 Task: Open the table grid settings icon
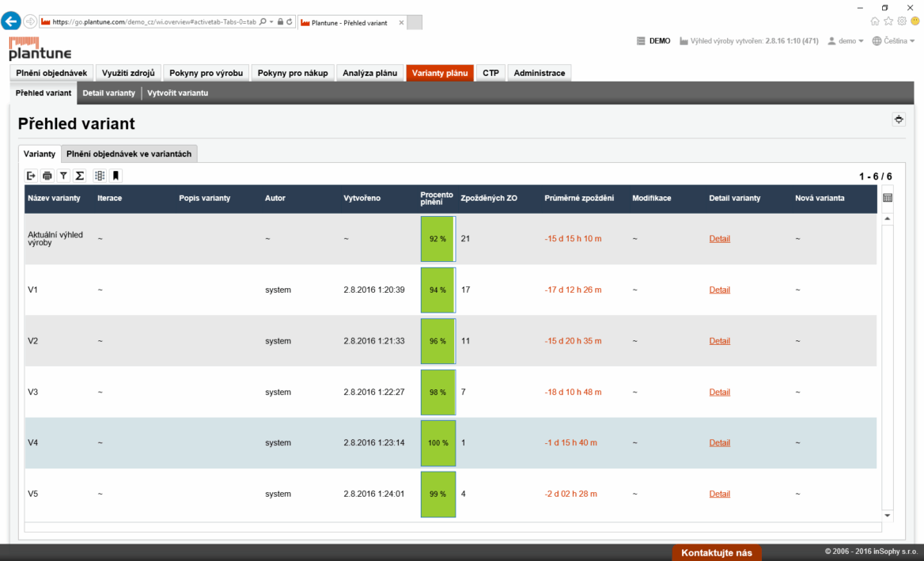click(x=888, y=198)
